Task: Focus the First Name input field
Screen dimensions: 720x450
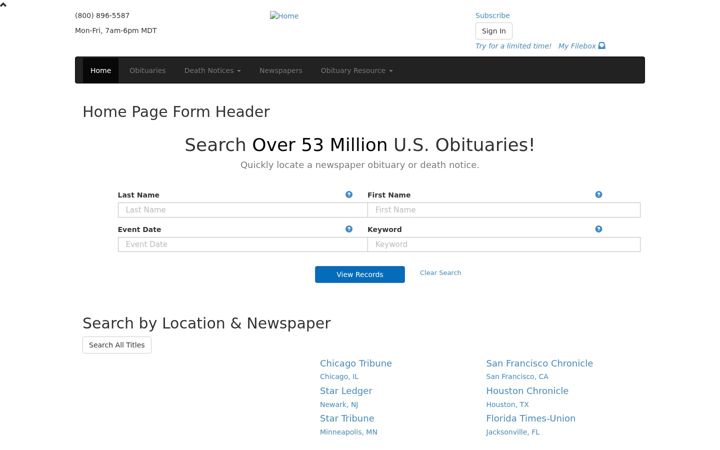Action: [504, 210]
